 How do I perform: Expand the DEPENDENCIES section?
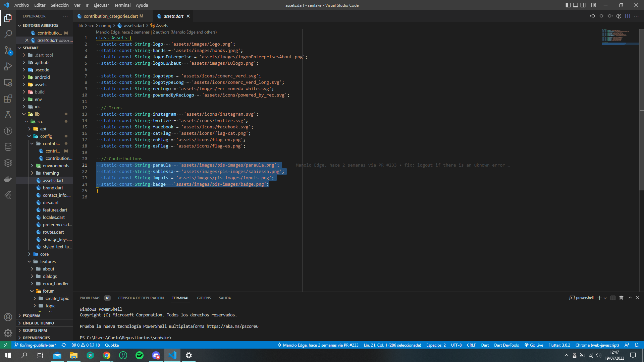coord(45,338)
